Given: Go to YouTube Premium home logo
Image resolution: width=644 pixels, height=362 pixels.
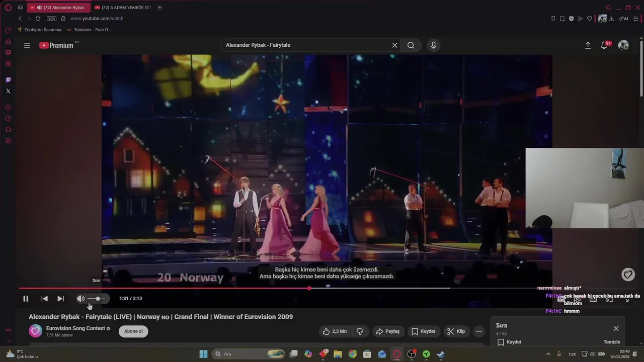Looking at the screenshot, I should 57,45.
